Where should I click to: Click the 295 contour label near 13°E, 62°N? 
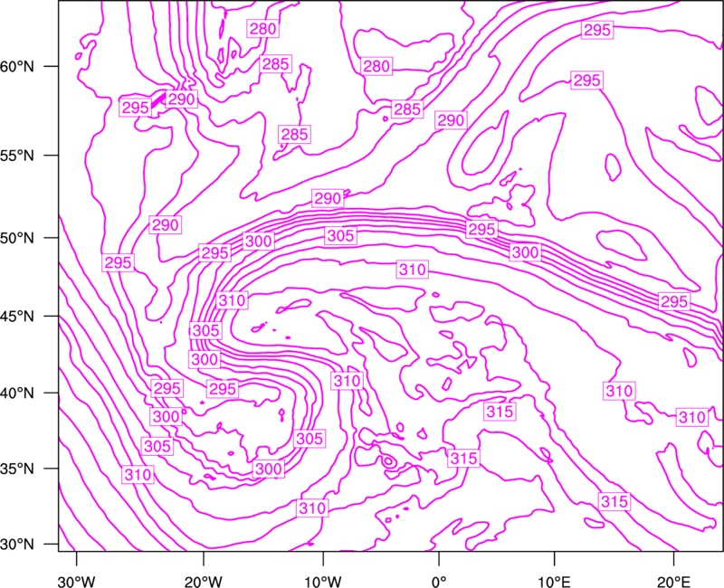click(597, 30)
